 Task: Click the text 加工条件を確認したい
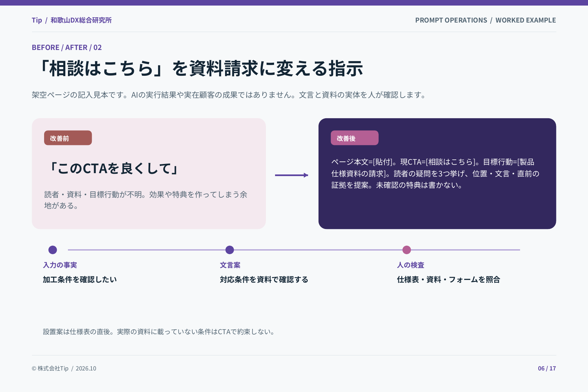coord(80,280)
